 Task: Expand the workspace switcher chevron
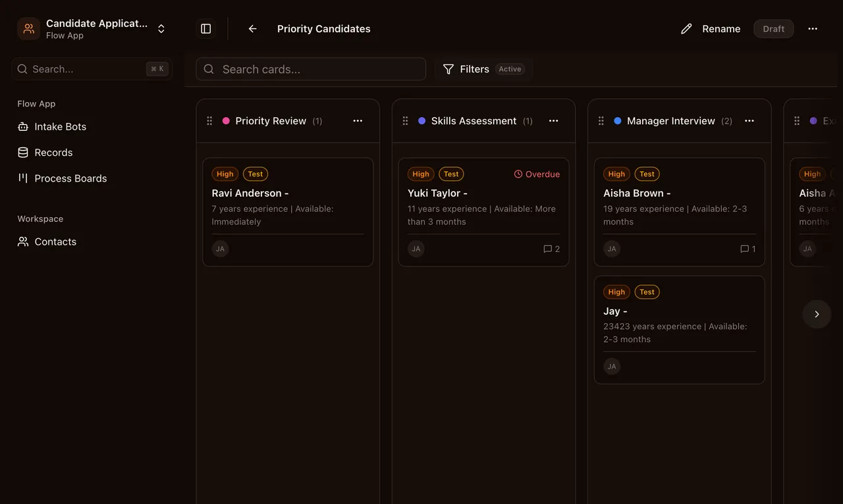161,28
